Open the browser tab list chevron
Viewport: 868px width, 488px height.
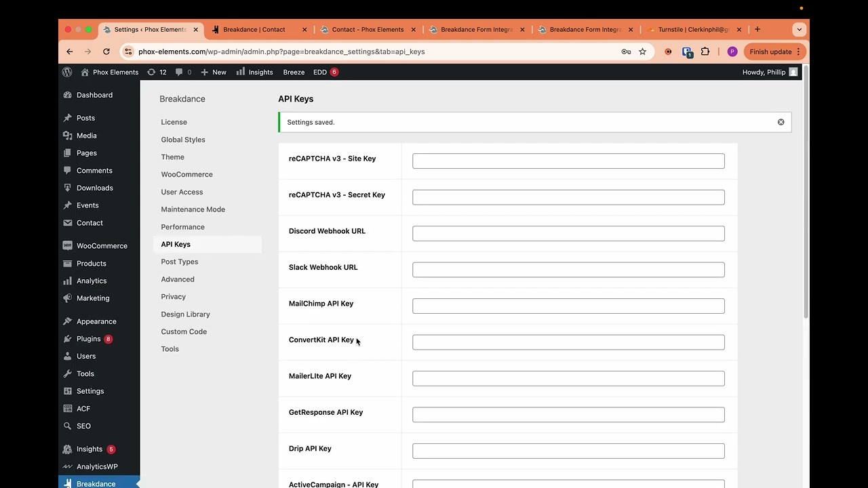coord(800,30)
